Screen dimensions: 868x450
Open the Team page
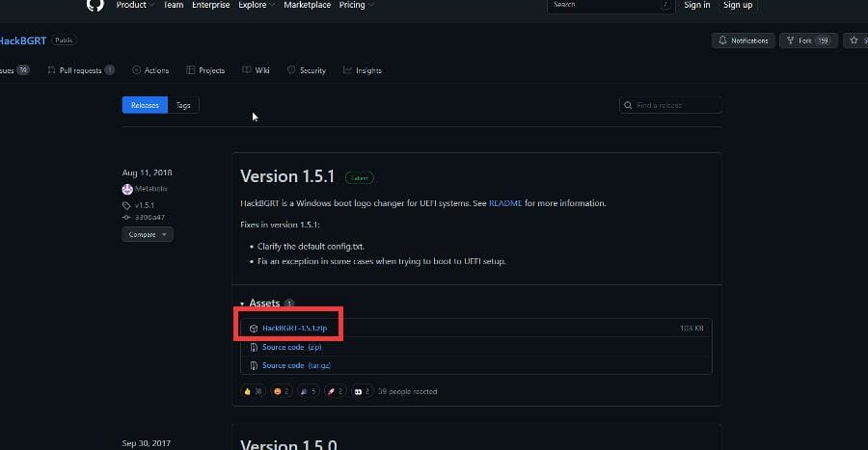pos(174,5)
